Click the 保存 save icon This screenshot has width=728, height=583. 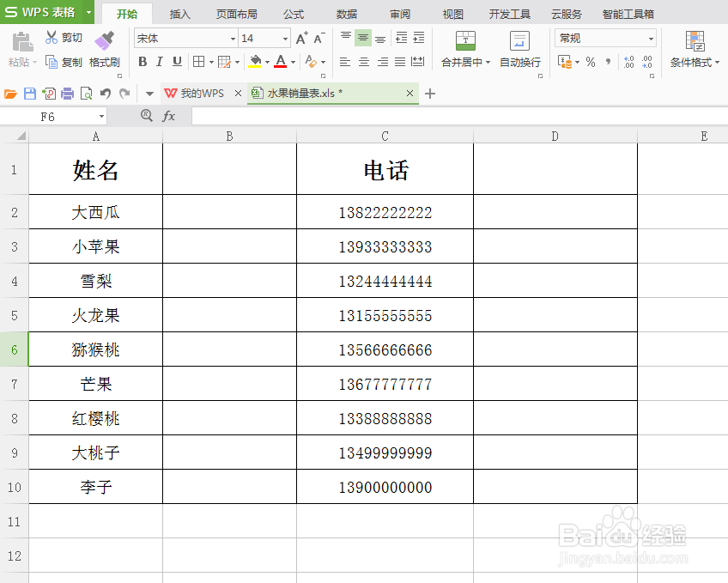point(27,93)
